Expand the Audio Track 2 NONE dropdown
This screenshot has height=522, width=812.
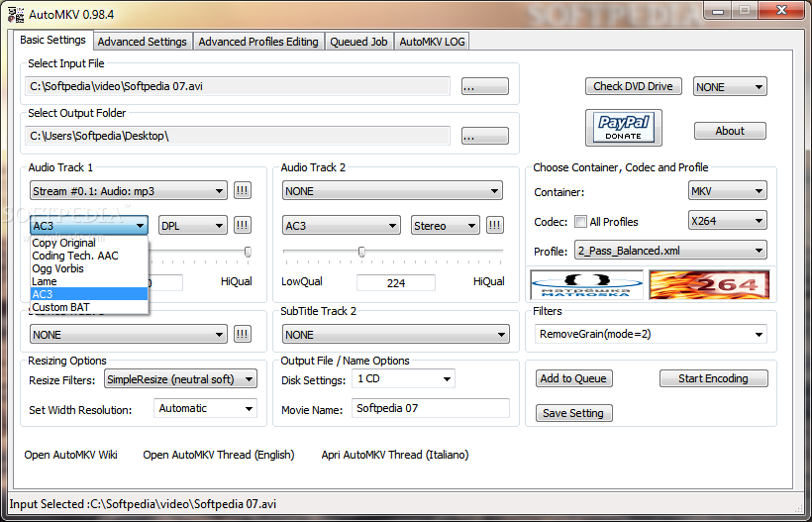click(392, 191)
